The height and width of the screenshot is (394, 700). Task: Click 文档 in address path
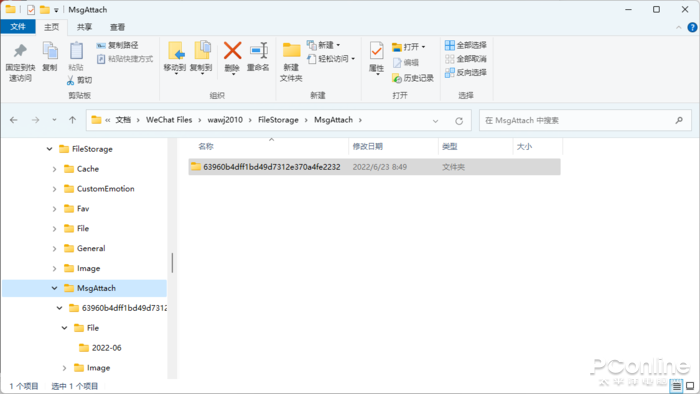click(123, 120)
